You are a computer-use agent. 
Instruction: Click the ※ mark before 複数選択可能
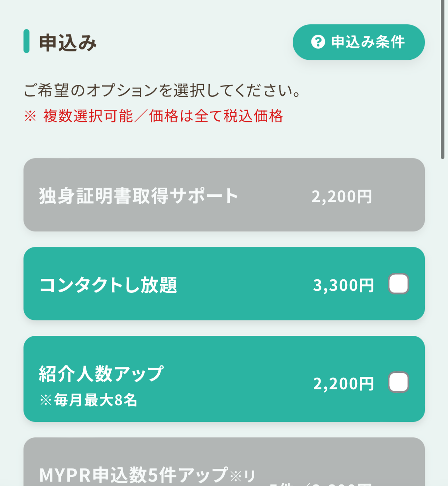pyautogui.click(x=30, y=116)
